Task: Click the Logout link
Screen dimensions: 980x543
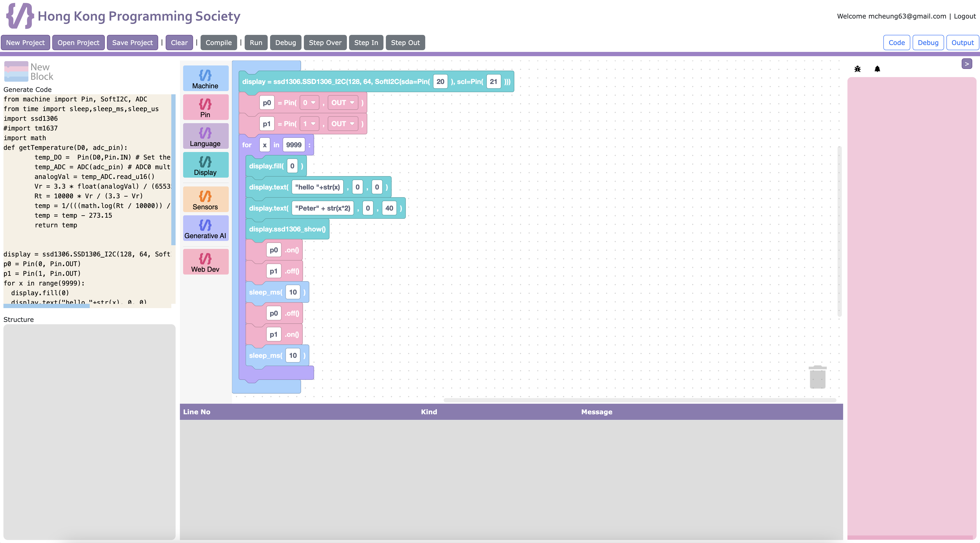Action: (965, 16)
